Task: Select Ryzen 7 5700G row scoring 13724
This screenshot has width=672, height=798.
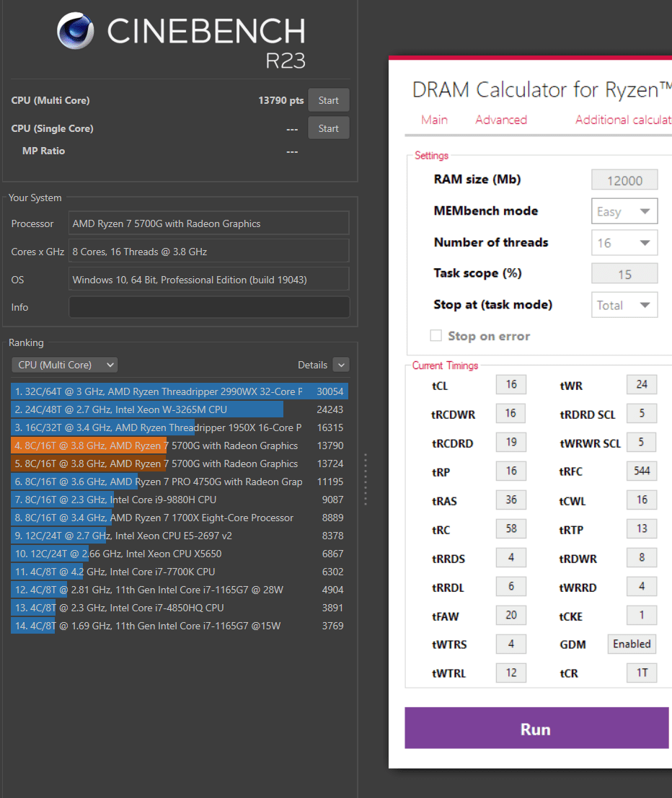Action: (x=180, y=464)
